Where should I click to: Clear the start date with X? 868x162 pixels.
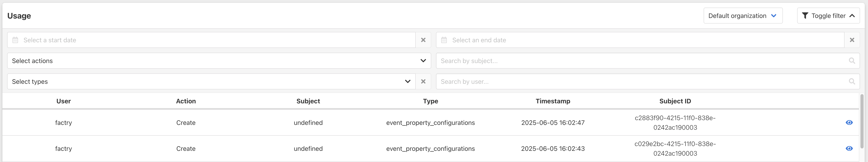coord(423,40)
